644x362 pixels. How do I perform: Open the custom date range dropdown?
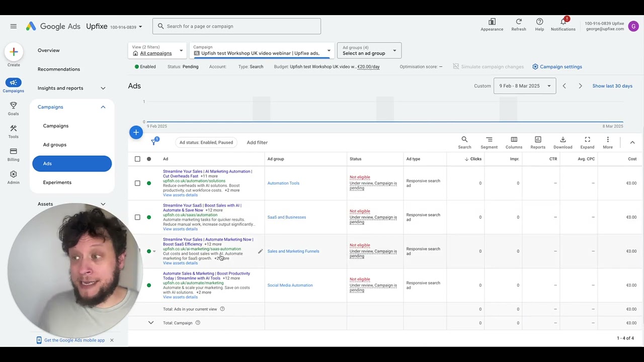tap(525, 86)
